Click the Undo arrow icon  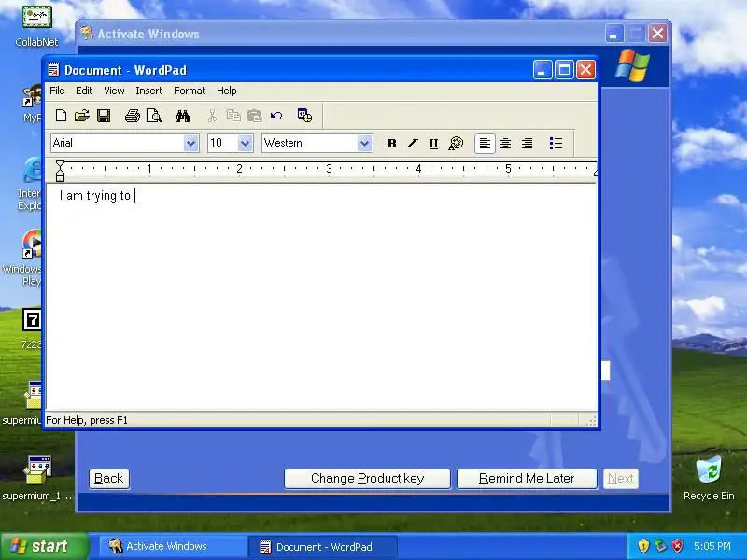click(276, 116)
